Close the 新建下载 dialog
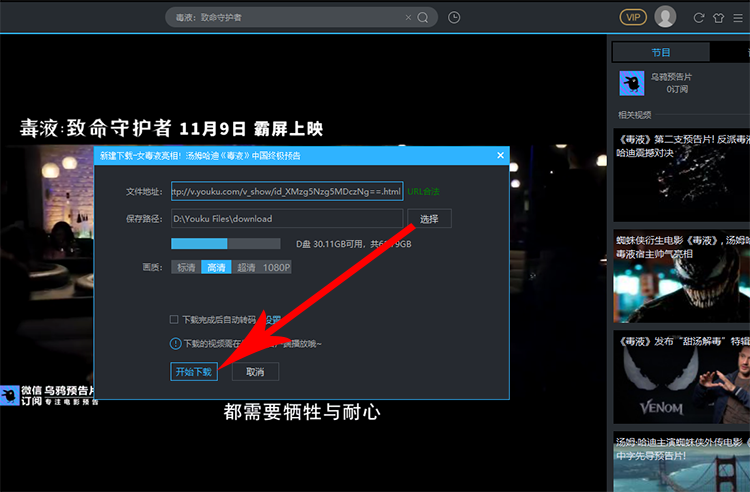This screenshot has height=492, width=750. pyautogui.click(x=500, y=155)
